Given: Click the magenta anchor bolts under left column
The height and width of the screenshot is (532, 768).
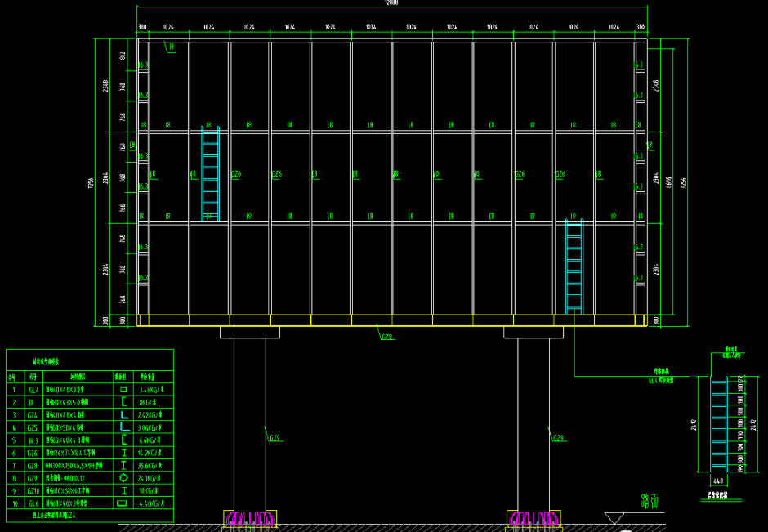Looking at the screenshot, I should [249, 518].
